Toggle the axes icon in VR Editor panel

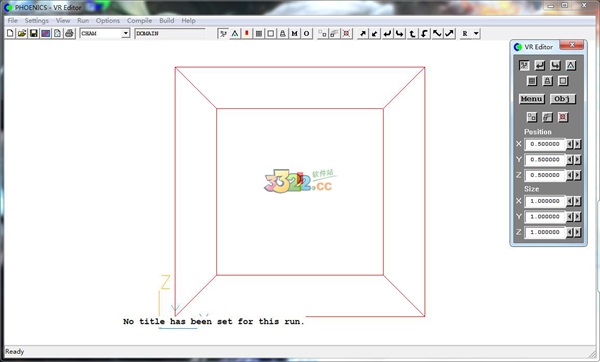[524, 65]
